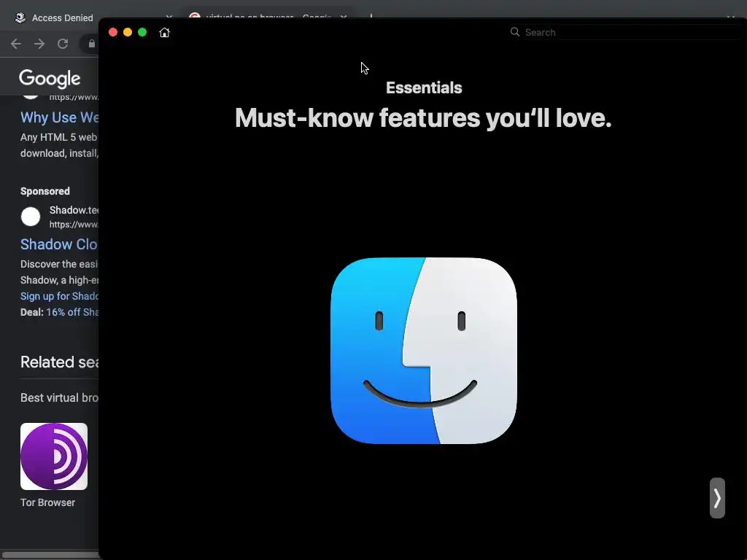Minimize the Tips window with yellow button
This screenshot has height=560, width=747.
coord(128,32)
